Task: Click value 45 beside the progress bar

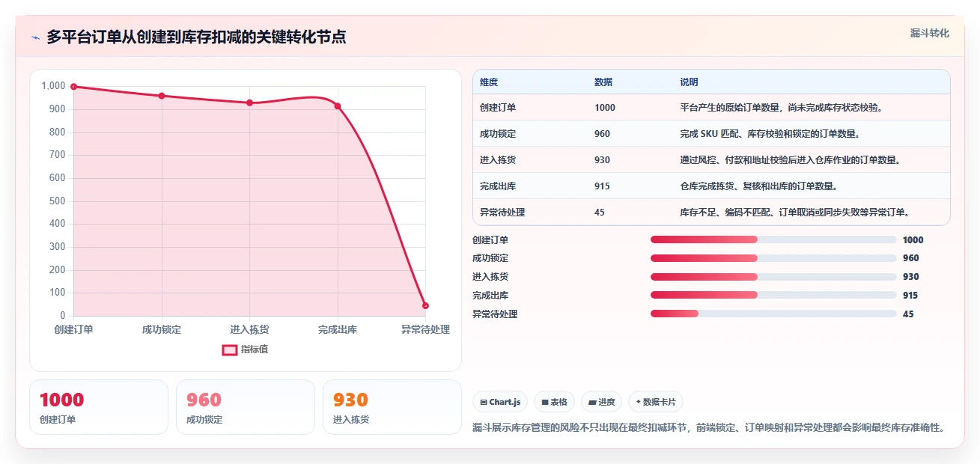Action: (908, 314)
